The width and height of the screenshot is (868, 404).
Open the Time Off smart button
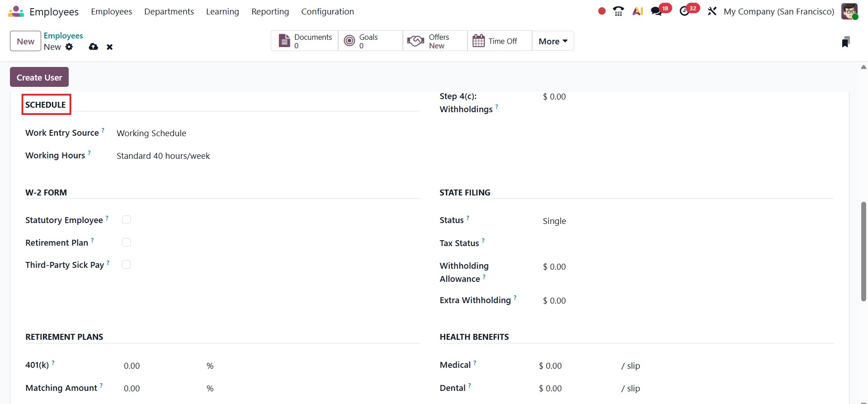(499, 41)
